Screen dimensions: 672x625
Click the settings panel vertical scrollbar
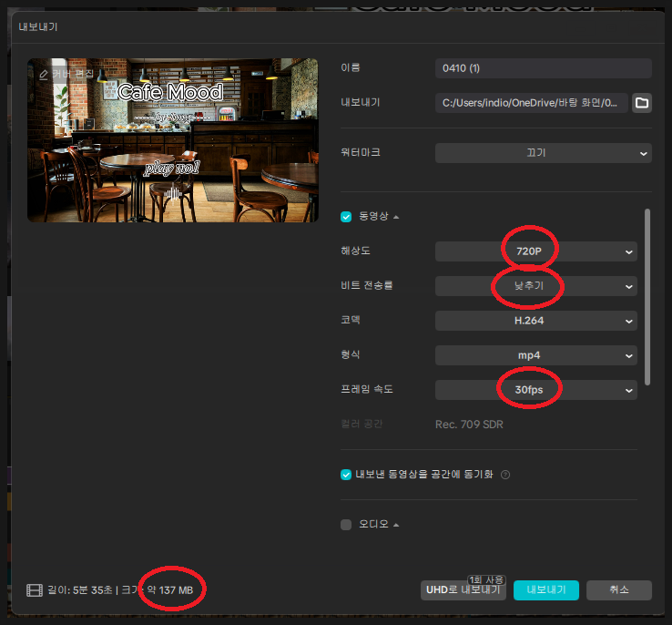click(x=647, y=297)
